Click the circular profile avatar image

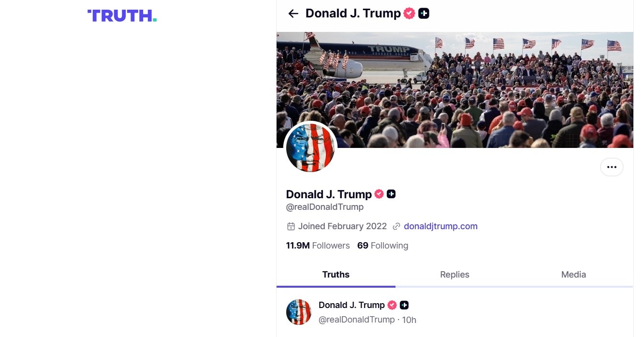pyautogui.click(x=310, y=147)
